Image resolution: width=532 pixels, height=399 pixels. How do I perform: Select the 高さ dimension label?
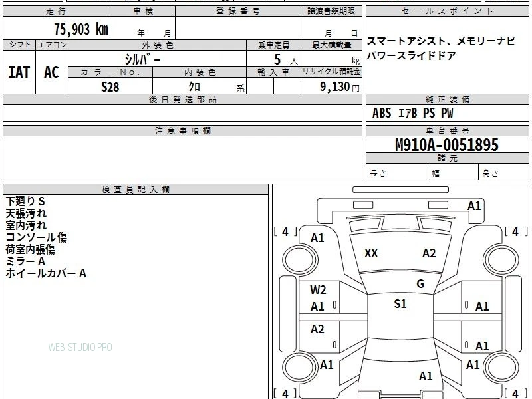(490, 173)
